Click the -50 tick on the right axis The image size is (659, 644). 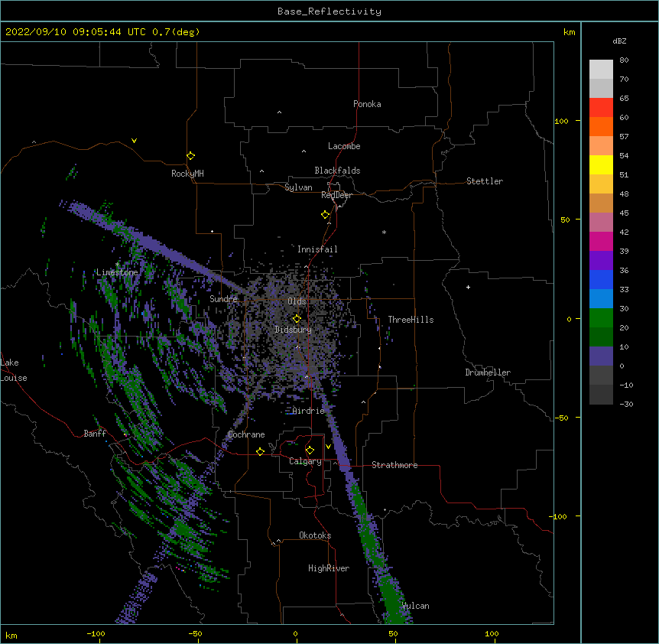[x=561, y=418]
